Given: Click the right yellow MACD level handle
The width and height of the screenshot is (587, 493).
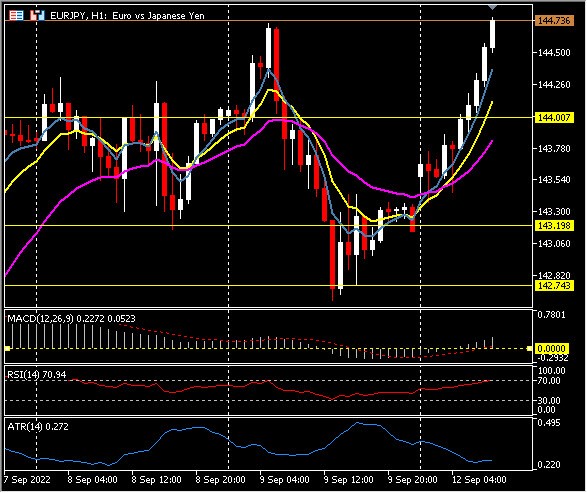Looking at the screenshot, I should tap(529, 349).
